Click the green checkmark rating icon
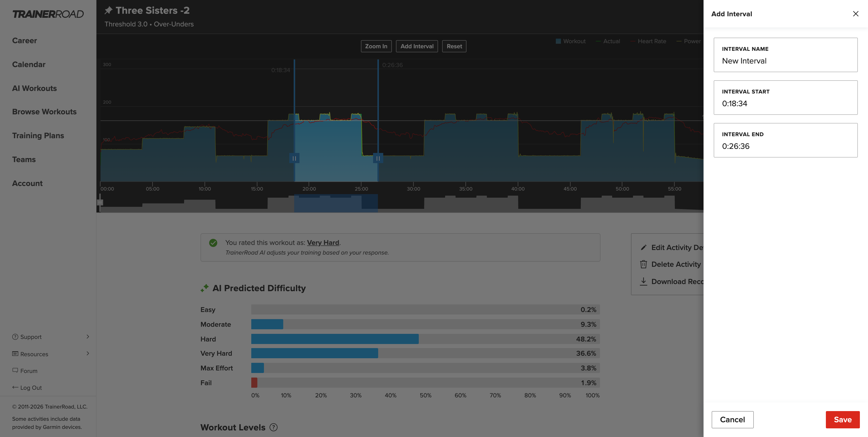This screenshot has width=868, height=437. tap(213, 243)
